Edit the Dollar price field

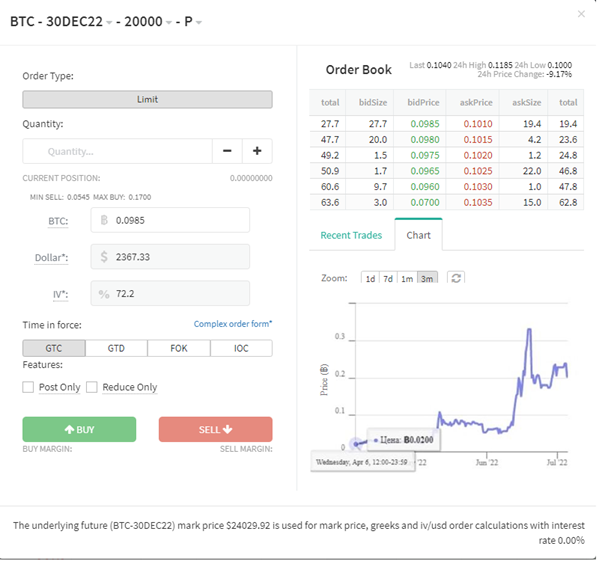[x=170, y=257]
